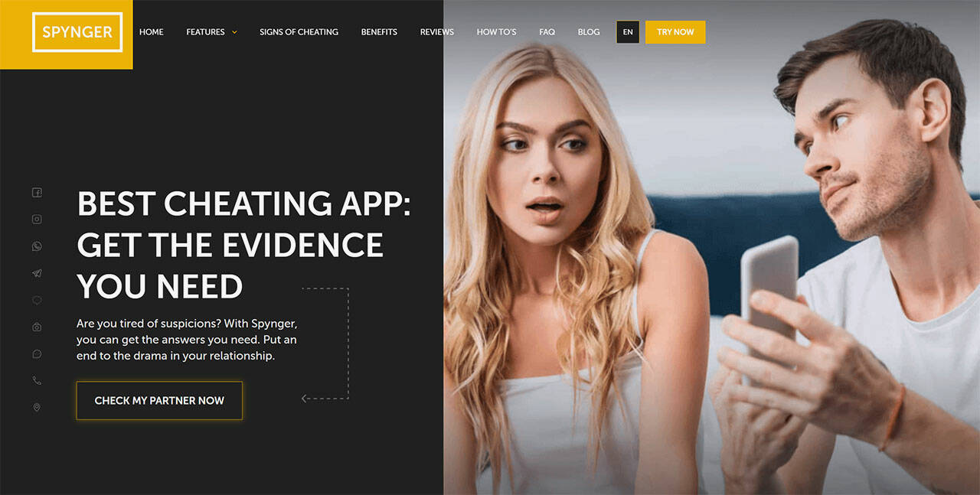Navigate to Benefits in the navbar
Image resolution: width=980 pixels, height=495 pixels.
(x=379, y=32)
